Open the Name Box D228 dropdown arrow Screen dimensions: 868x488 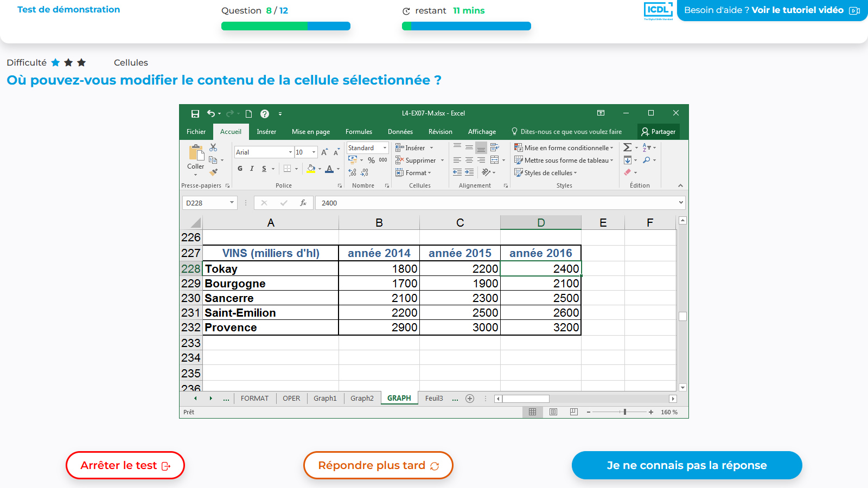232,203
